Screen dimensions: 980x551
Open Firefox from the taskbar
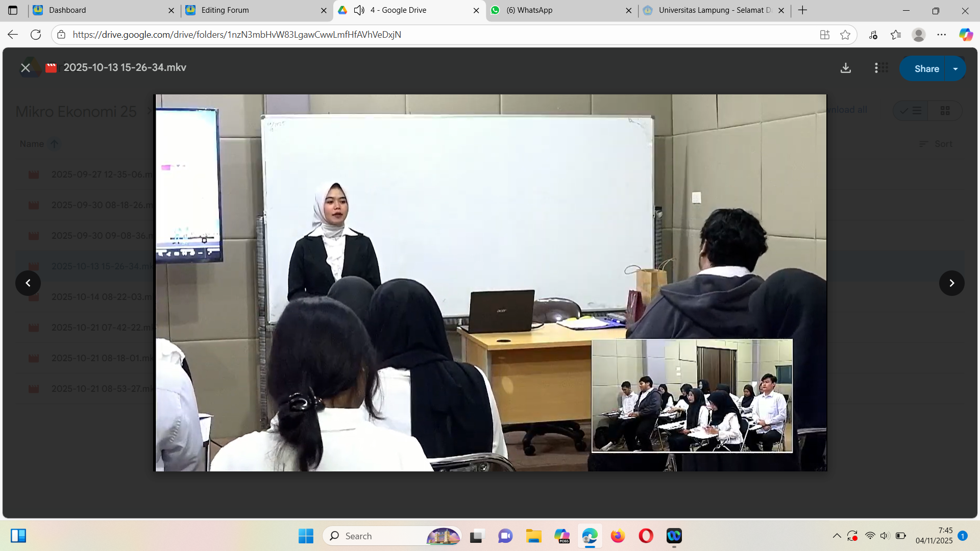coord(618,536)
